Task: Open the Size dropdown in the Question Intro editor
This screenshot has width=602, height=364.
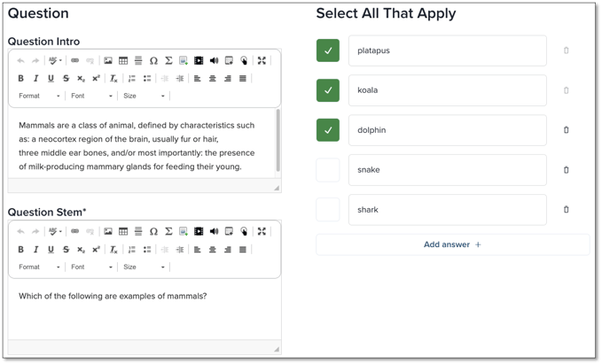Action: pos(144,96)
